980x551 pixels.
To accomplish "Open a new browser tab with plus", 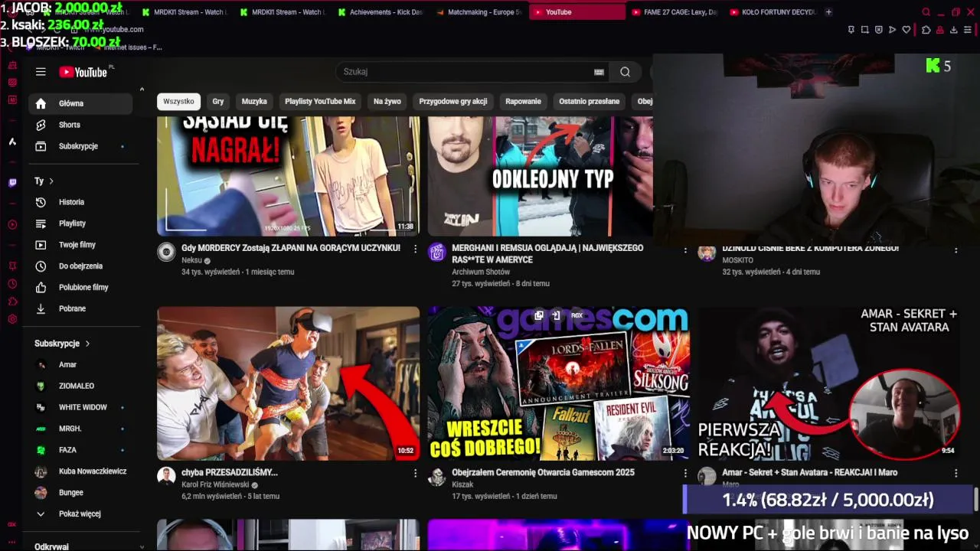I will [829, 12].
